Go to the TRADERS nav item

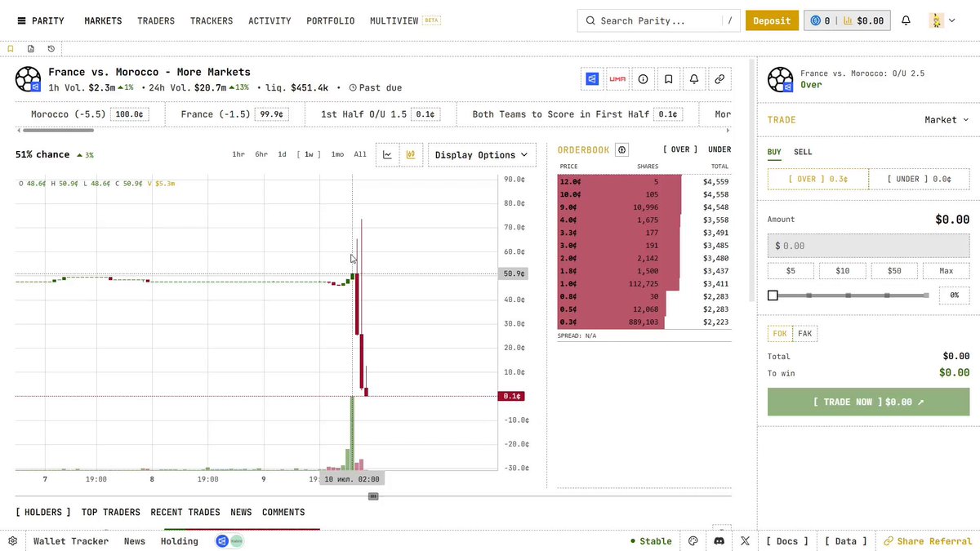pos(156,20)
